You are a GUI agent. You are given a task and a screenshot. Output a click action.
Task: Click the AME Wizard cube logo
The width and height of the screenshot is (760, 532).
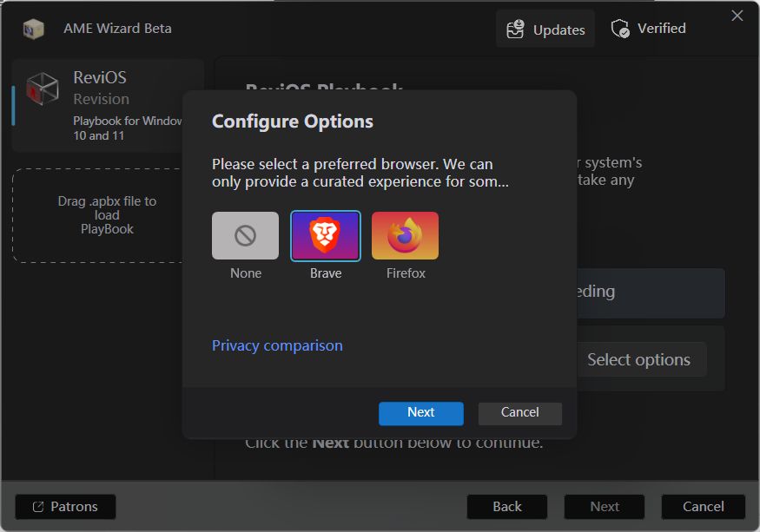click(x=34, y=29)
